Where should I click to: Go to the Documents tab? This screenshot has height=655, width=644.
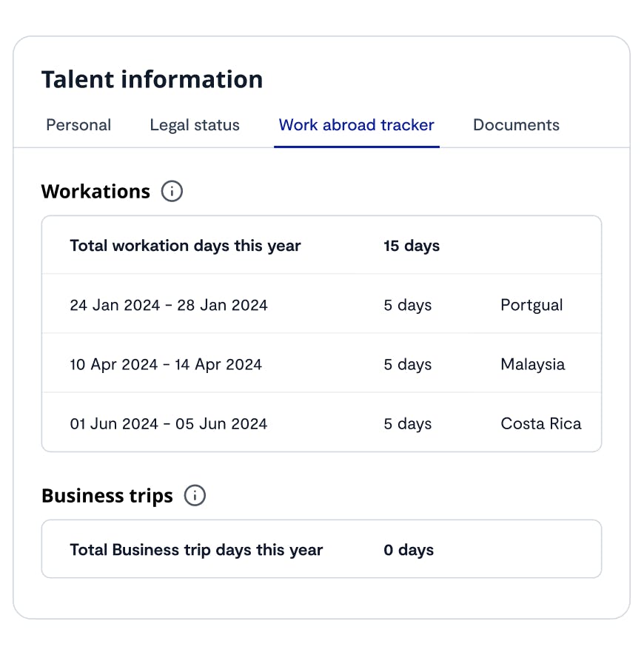516,125
